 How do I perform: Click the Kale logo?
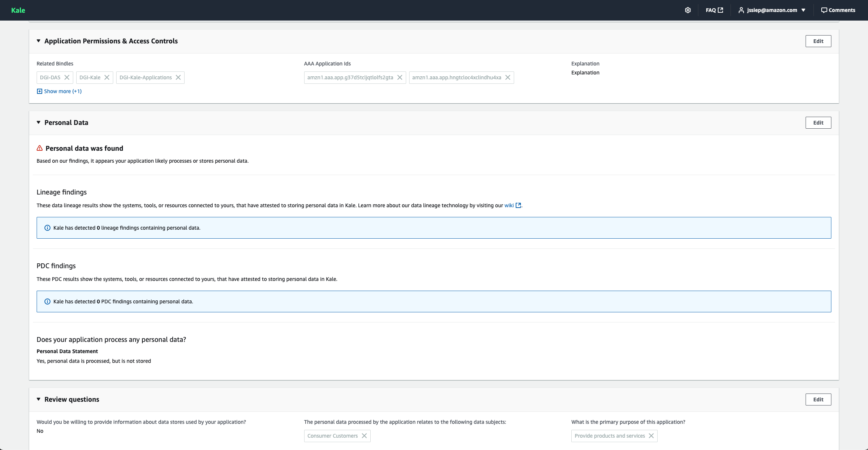(x=18, y=10)
